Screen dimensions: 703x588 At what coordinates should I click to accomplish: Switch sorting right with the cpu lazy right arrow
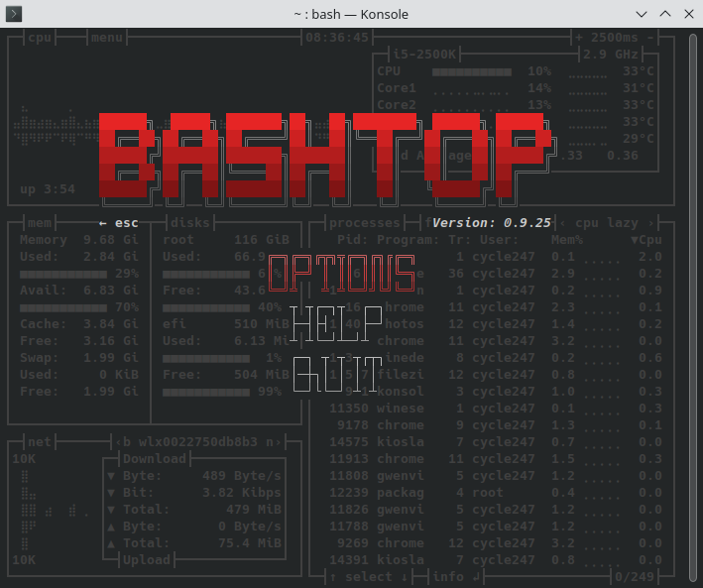click(x=650, y=223)
